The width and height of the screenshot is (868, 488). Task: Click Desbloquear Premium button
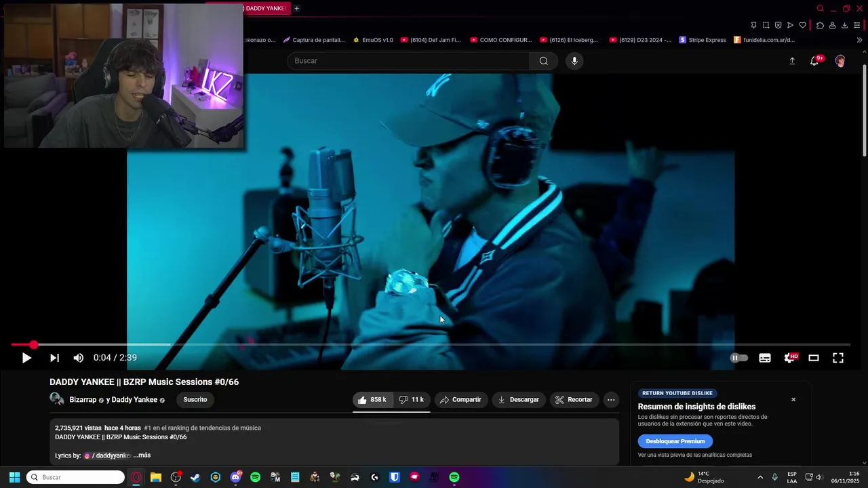[x=675, y=441]
